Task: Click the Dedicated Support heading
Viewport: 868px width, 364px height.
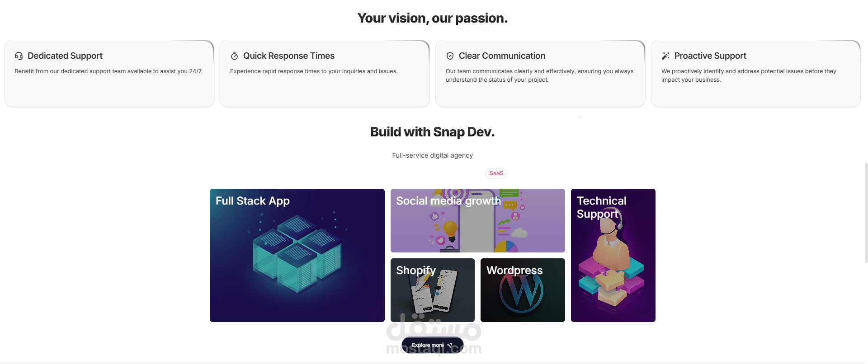Action: (65, 56)
